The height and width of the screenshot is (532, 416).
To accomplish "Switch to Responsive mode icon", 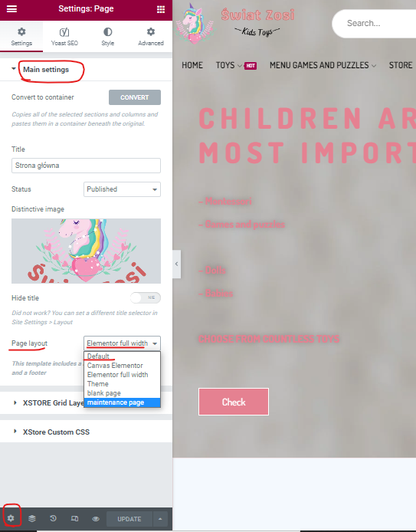I will tap(74, 518).
